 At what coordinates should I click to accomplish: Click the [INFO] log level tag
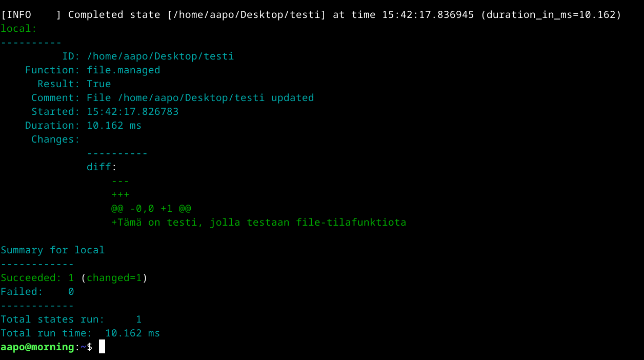[x=31, y=15]
